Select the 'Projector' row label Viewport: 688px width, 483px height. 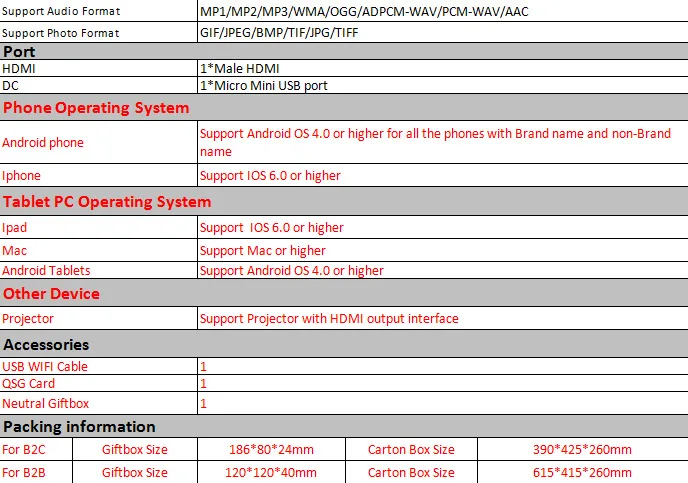point(28,318)
